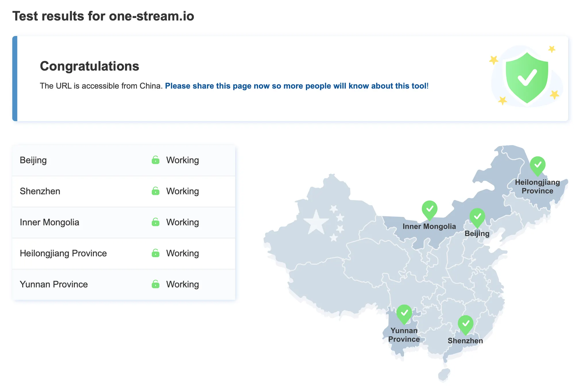Click the Shenzhen label on the map

[x=465, y=341]
